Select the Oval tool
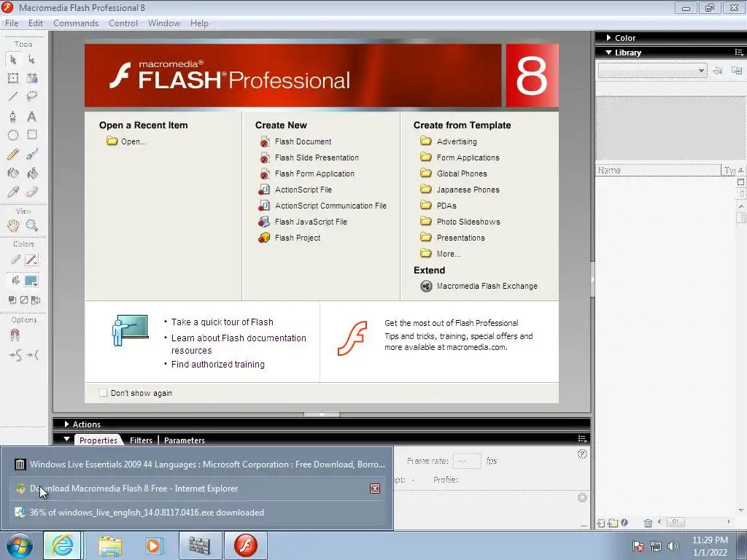 pos(13,135)
